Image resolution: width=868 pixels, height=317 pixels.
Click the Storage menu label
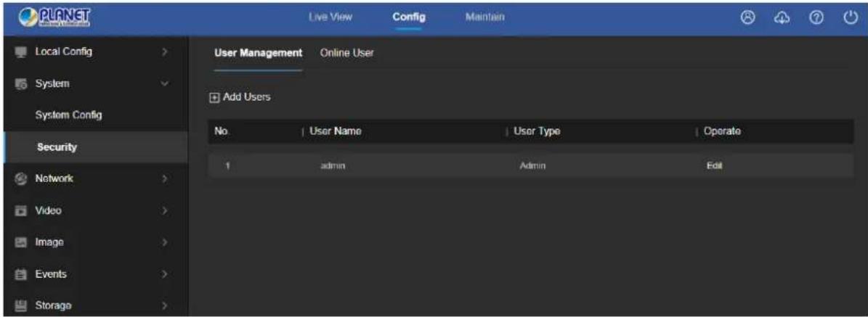[x=52, y=305]
